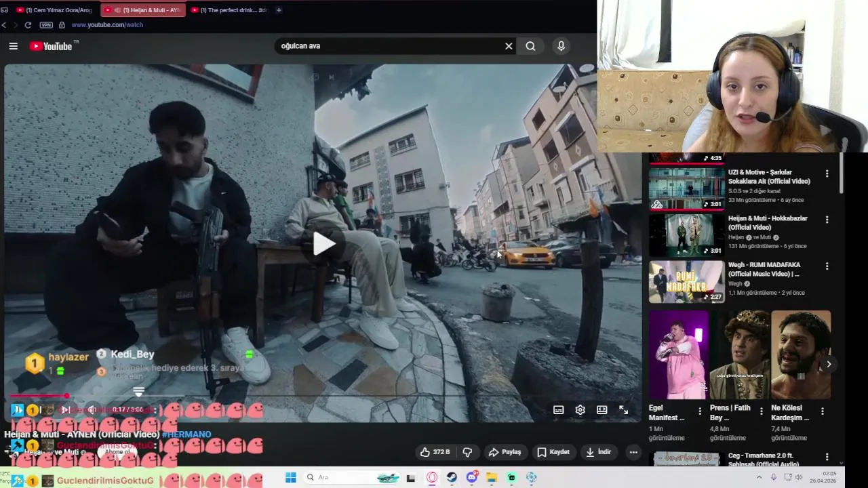Open more actions three-dot menu below video
Screen dimensions: 868x488
tap(633, 452)
